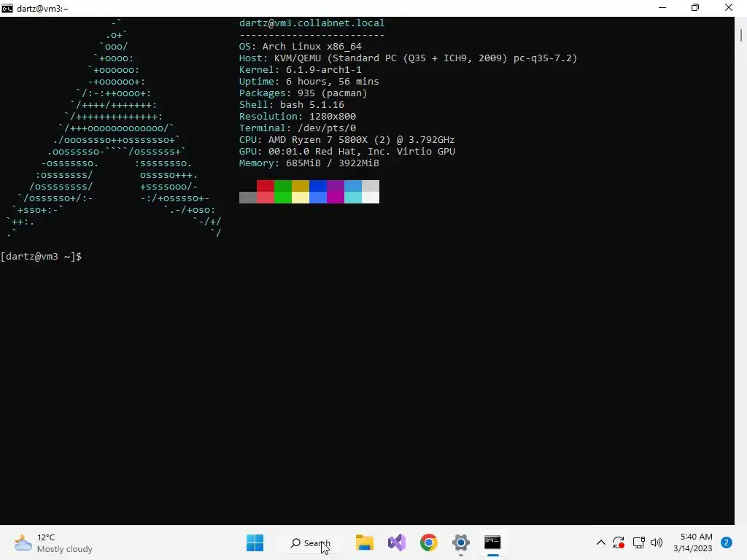Open Settings gear icon in taskbar
Viewport: 747px width, 560px height.
coord(461,542)
